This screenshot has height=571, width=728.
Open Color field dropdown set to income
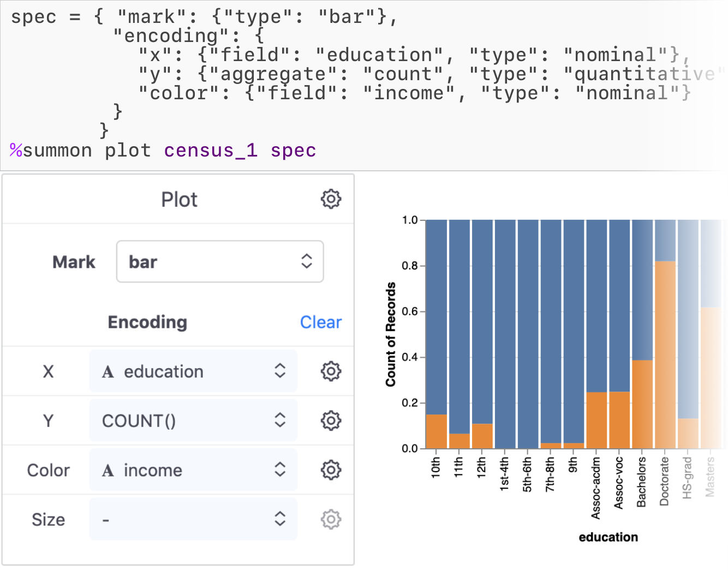193,470
